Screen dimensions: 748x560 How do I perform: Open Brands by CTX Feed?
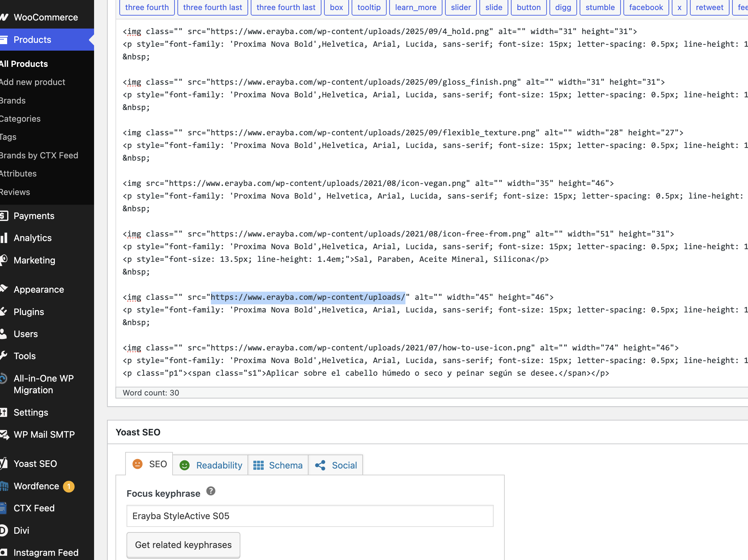click(x=39, y=155)
